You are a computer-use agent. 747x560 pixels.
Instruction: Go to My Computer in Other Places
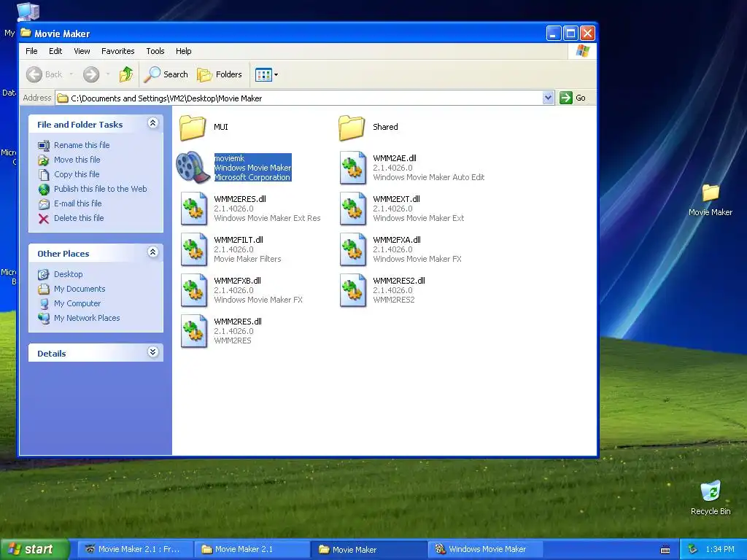(x=77, y=303)
